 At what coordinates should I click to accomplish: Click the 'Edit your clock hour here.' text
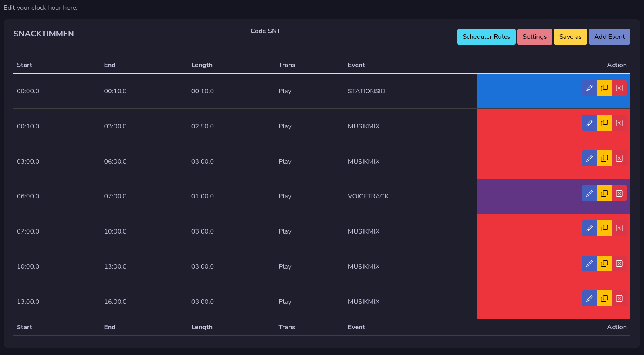[x=40, y=8]
